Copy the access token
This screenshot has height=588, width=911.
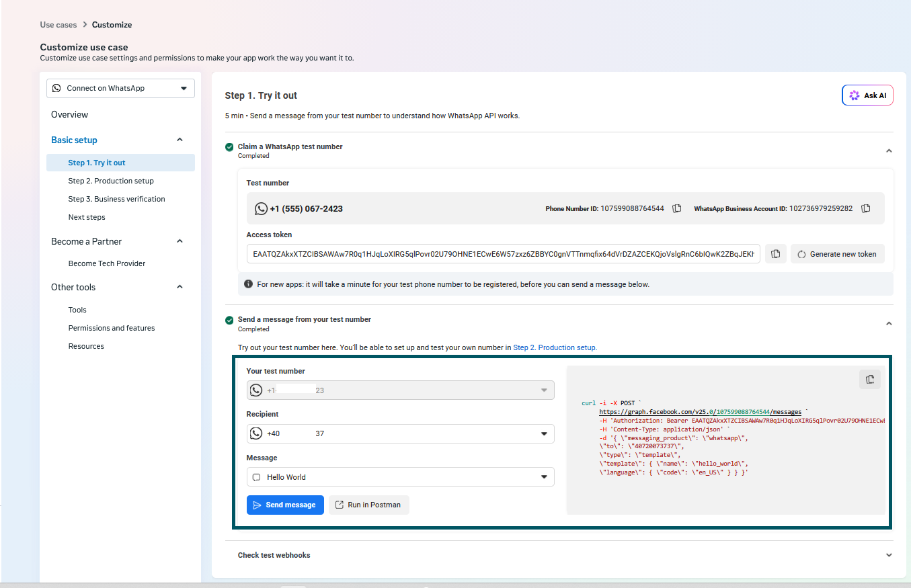point(776,254)
